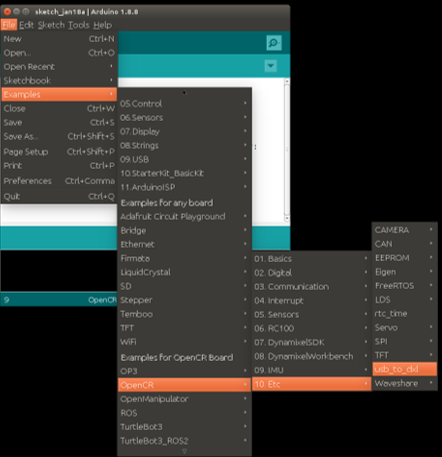
Task: Expand the 07.Display examples submenu
Action: [185, 132]
